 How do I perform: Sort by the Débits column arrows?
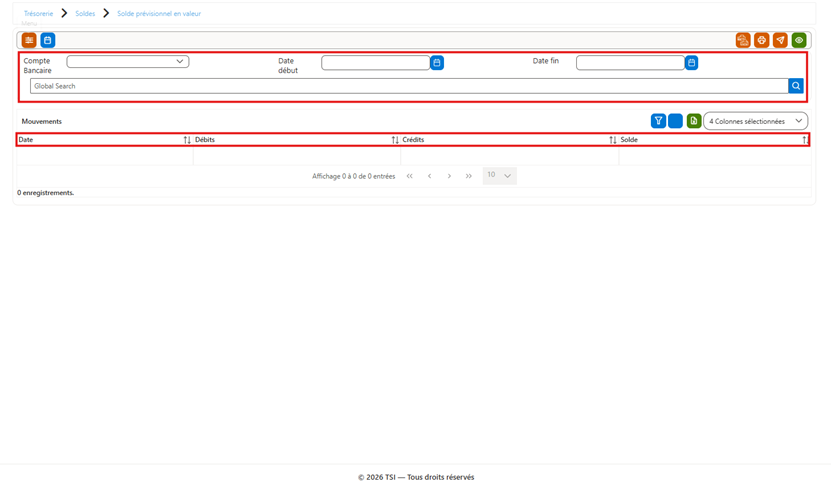click(x=395, y=140)
